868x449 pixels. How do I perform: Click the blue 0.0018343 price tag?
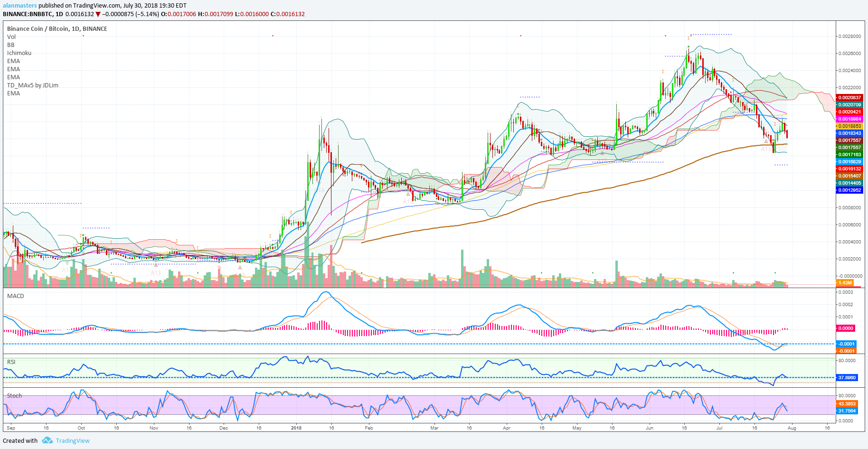849,133
